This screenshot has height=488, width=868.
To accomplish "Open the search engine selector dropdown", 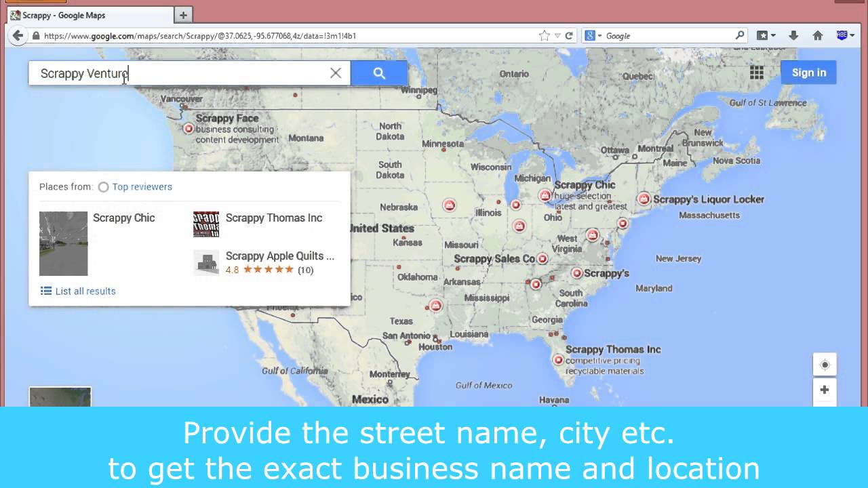I will [593, 36].
